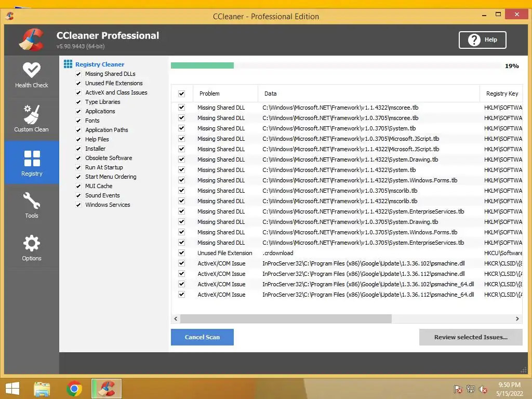Select the v1.0.3705\Microsoft.JScript.tlb cell
Image resolution: width=532 pixels, height=399 pixels.
[x=351, y=139]
